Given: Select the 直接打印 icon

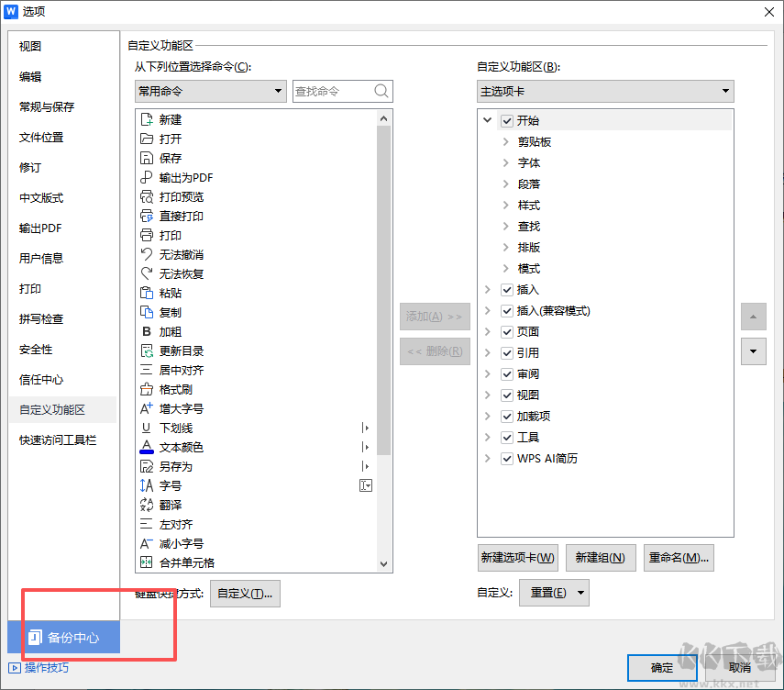Looking at the screenshot, I should [x=147, y=216].
